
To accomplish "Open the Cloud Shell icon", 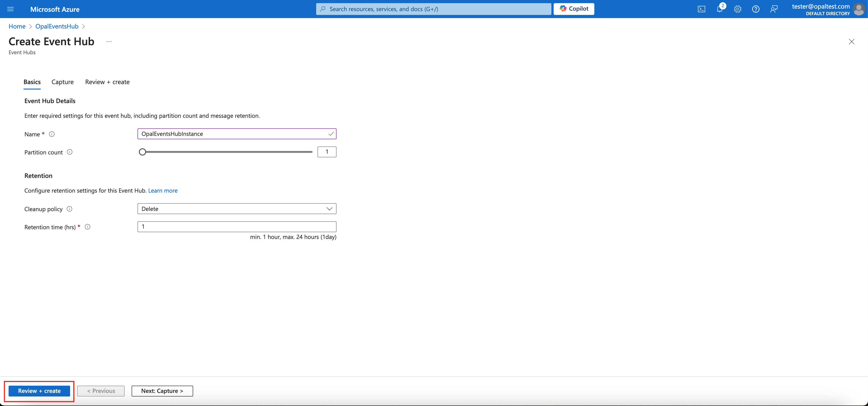I will coord(701,9).
